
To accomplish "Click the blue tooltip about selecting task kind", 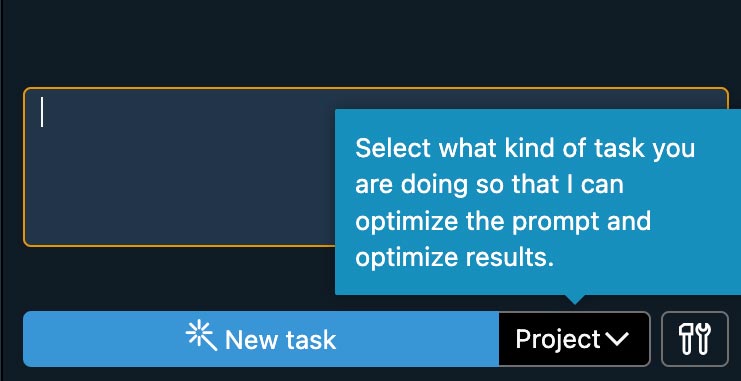I will [x=538, y=202].
